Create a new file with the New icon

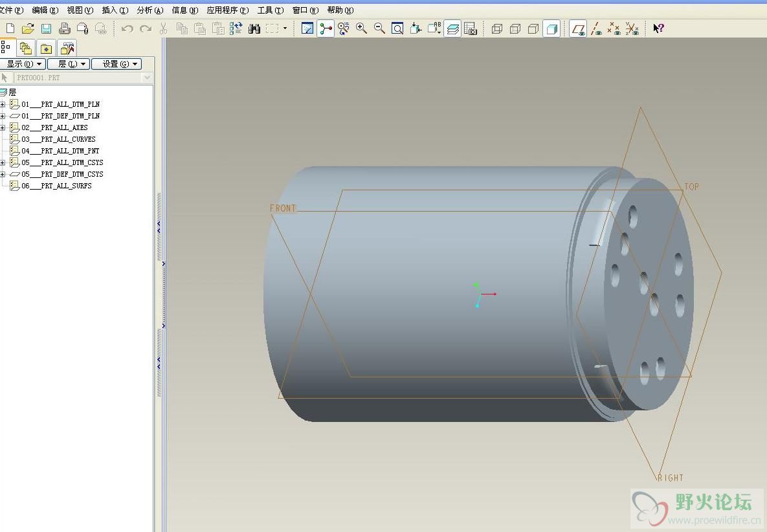10,29
